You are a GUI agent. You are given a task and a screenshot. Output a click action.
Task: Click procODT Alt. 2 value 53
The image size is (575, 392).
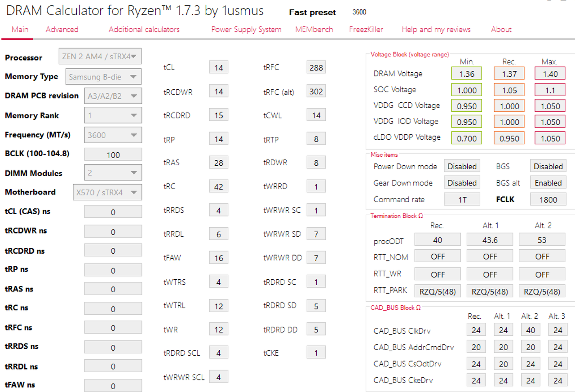tap(542, 240)
